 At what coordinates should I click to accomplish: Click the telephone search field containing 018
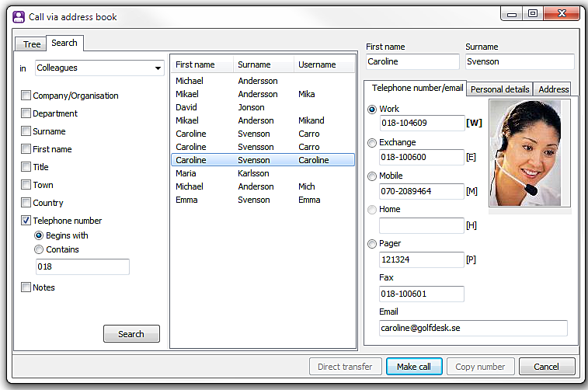(x=82, y=266)
